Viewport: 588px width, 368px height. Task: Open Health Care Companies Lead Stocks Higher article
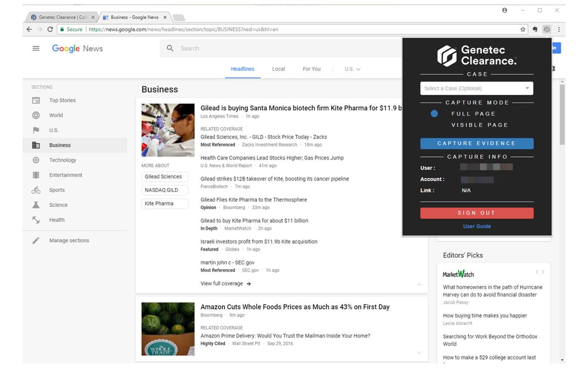pyautogui.click(x=272, y=158)
